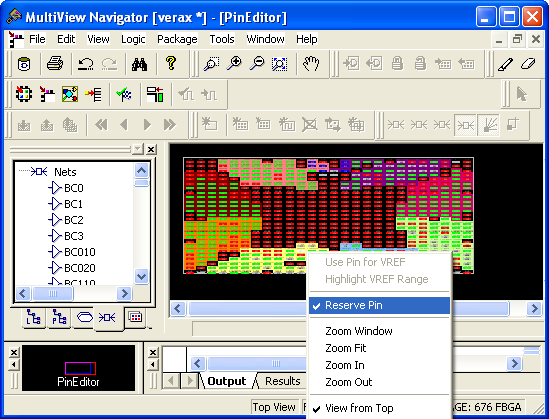Click the pin map package canvas
Image resolution: width=549 pixels, height=419 pixels.
pyautogui.click(x=328, y=215)
